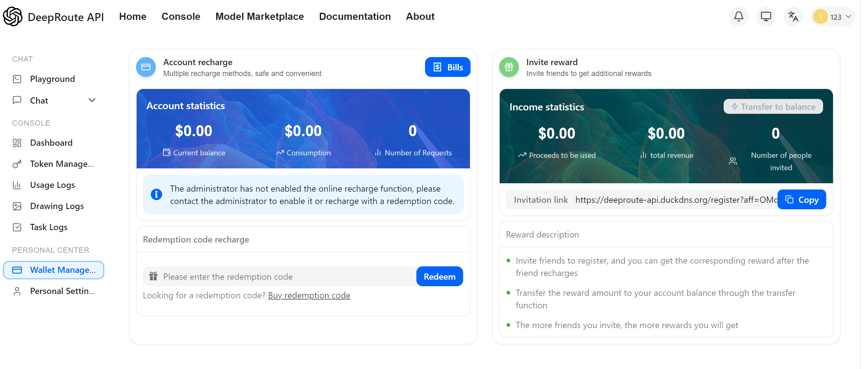The width and height of the screenshot is (868, 369).
Task: Click Transfer to balance button
Action: pyautogui.click(x=773, y=107)
